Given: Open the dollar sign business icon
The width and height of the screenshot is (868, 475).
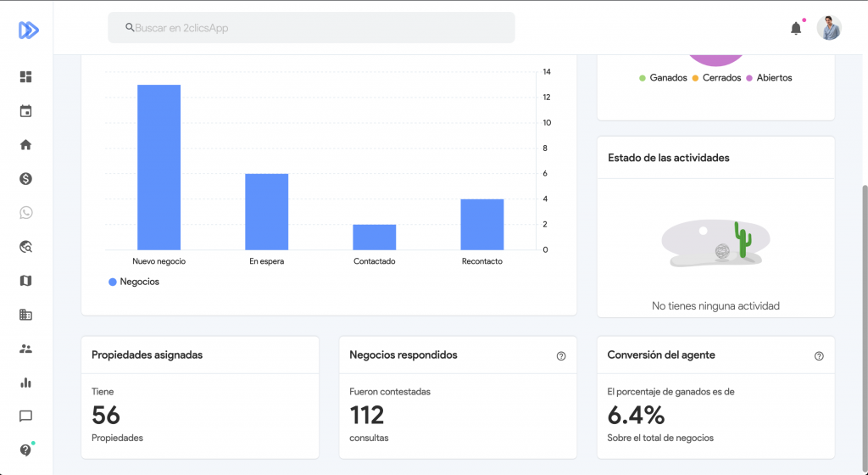Looking at the screenshot, I should point(26,179).
